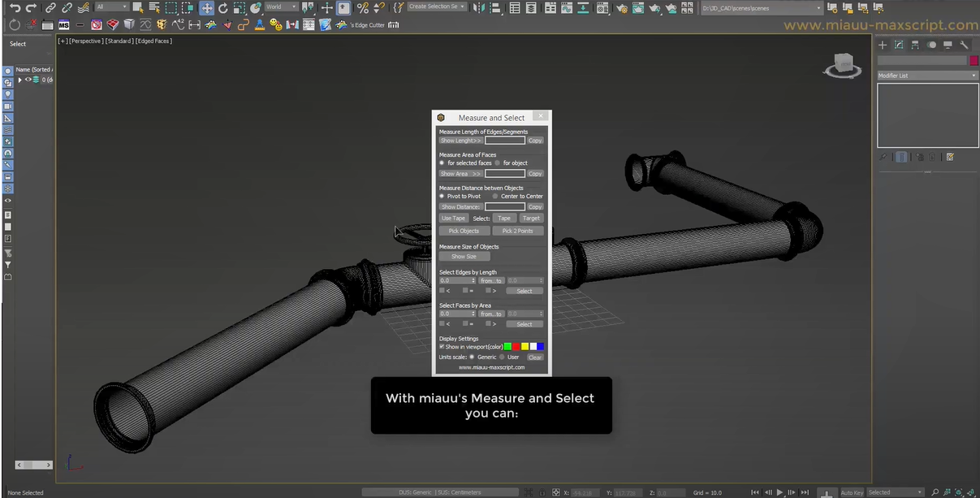
Task: Choose the Select by Name icon
Action: coord(154,7)
